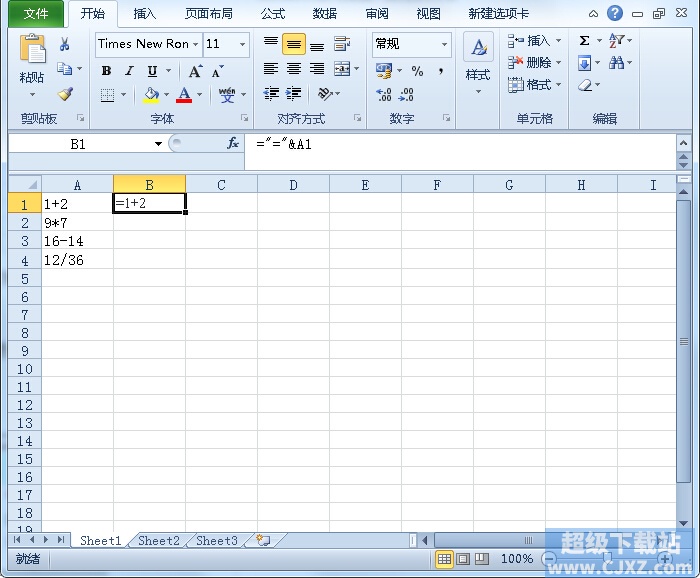Apply percent style to number
Screen dimensions: 700x578
417,71
